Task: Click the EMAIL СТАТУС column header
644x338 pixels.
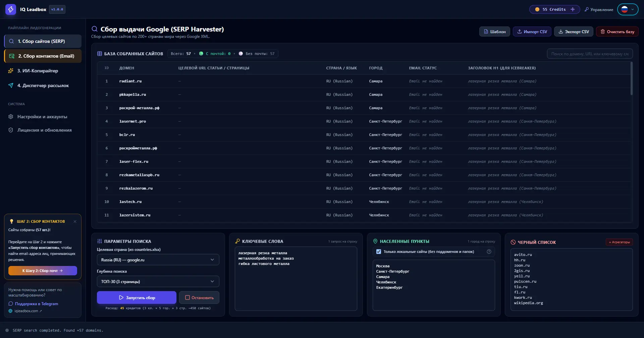Action: pyautogui.click(x=423, y=68)
